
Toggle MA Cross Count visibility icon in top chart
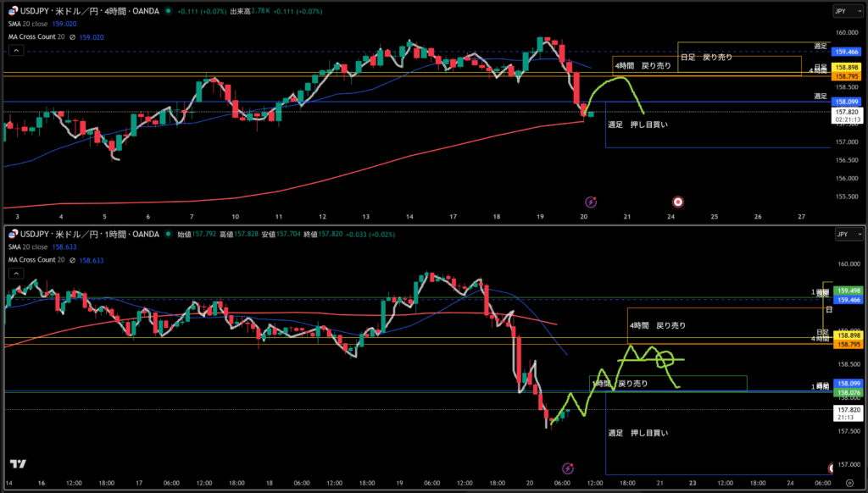pos(73,37)
